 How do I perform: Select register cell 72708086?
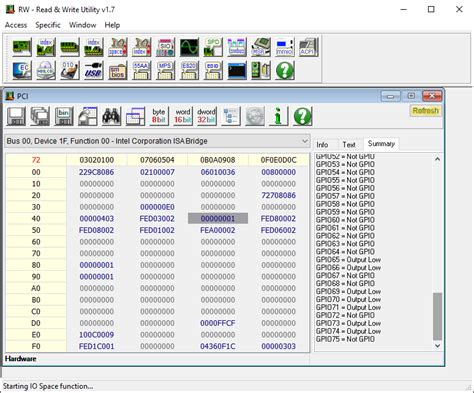click(278, 195)
